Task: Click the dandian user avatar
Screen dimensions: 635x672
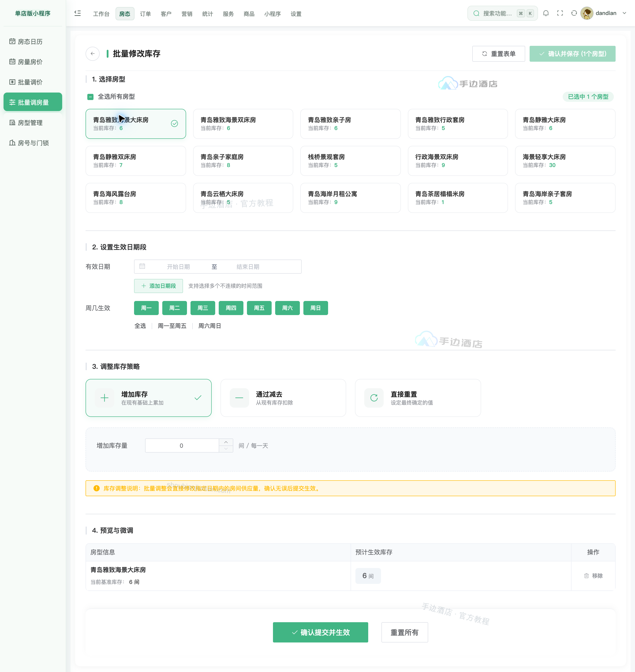Action: tap(586, 13)
